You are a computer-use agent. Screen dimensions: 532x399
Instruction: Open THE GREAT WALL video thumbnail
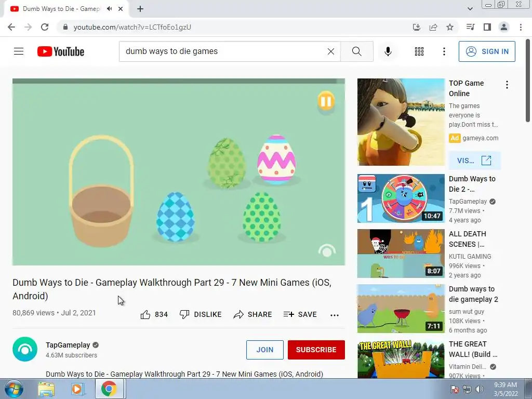pos(401,359)
